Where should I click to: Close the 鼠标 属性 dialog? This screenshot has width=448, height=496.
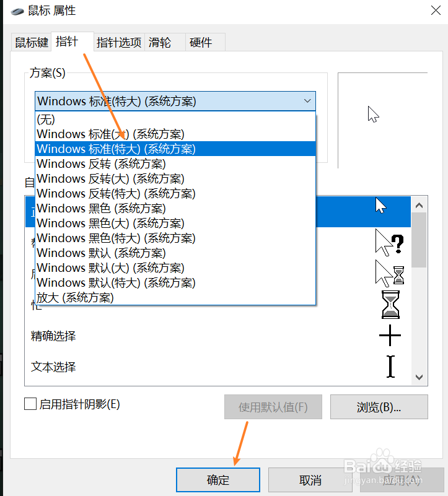436,11
